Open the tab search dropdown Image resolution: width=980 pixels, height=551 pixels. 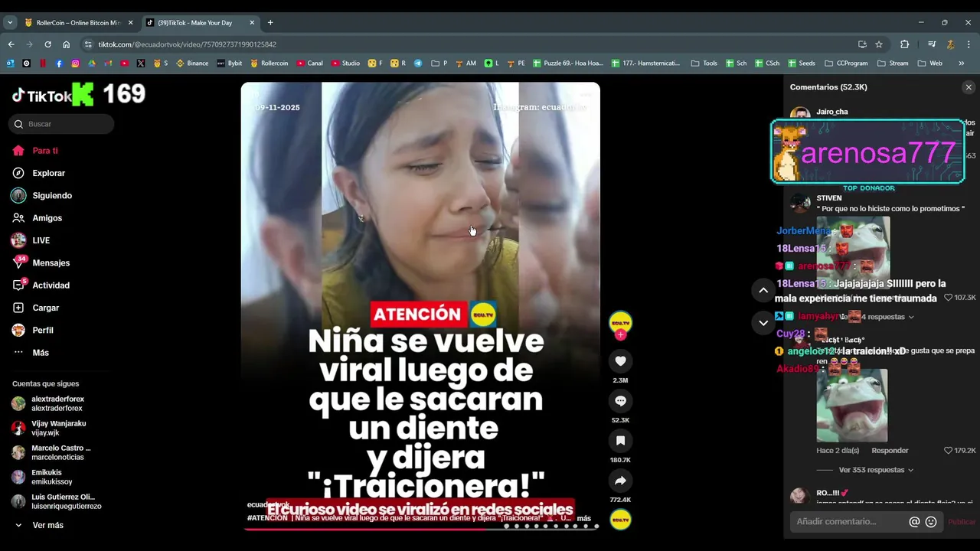click(x=10, y=23)
